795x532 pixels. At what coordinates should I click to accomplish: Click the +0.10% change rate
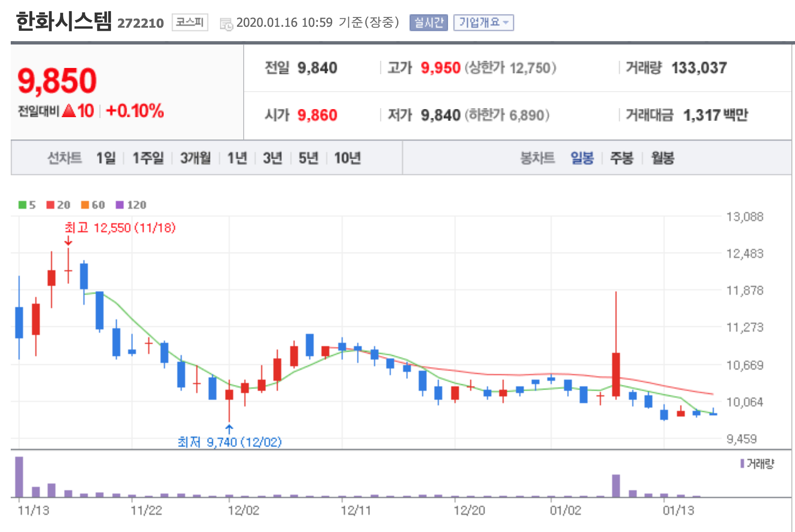(135, 110)
